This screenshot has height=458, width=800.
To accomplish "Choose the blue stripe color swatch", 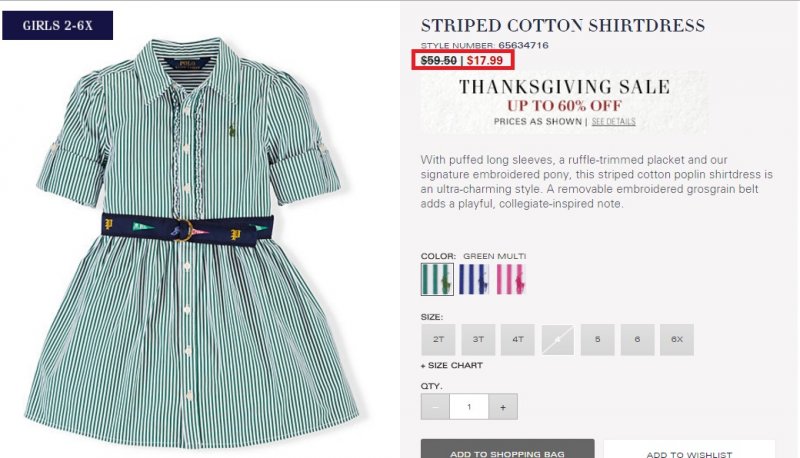I will (473, 279).
